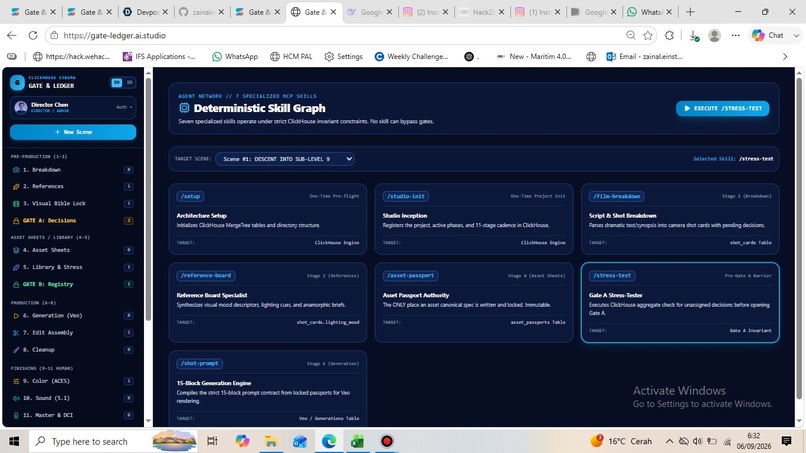Open the browser downloads icon
The width and height of the screenshot is (806, 453).
tap(693, 35)
